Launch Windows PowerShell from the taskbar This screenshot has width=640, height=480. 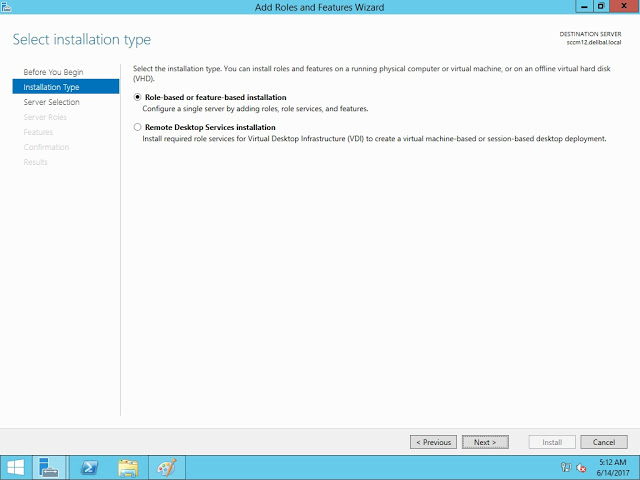click(89, 467)
